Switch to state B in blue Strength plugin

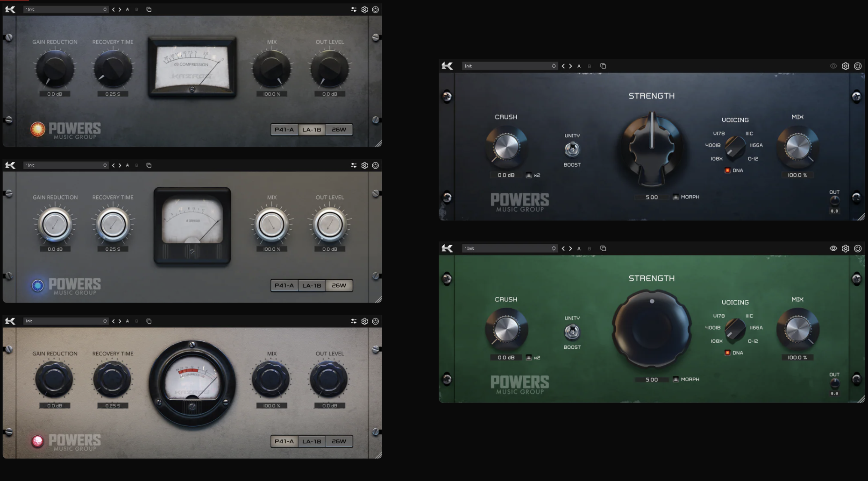pos(590,66)
